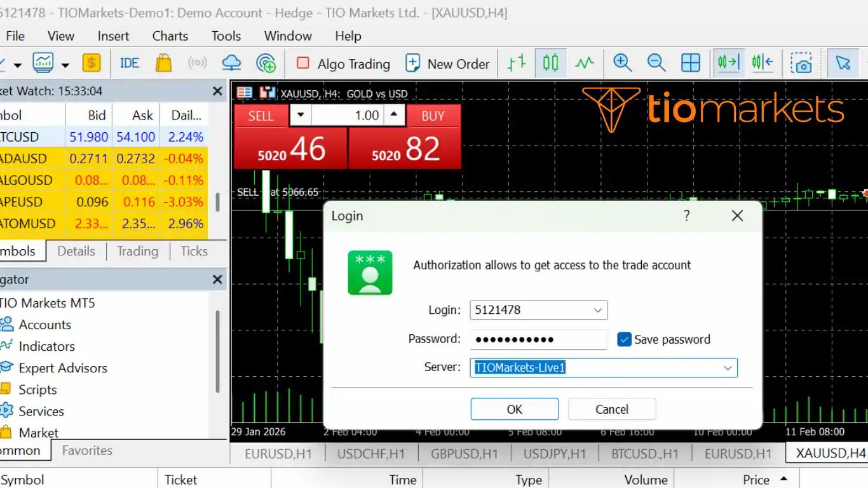Uncheck the Save password checkbox

click(624, 339)
